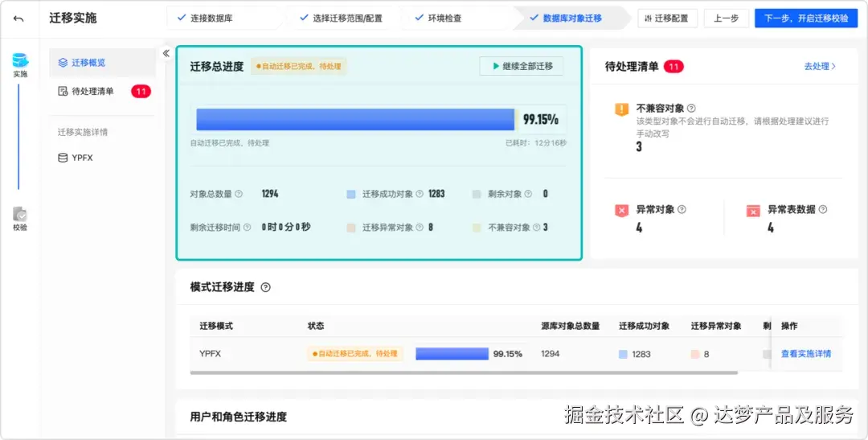This screenshot has width=868, height=440.
Task: Click the pink 迁移异常对象 legend swatch
Action: [x=351, y=228]
